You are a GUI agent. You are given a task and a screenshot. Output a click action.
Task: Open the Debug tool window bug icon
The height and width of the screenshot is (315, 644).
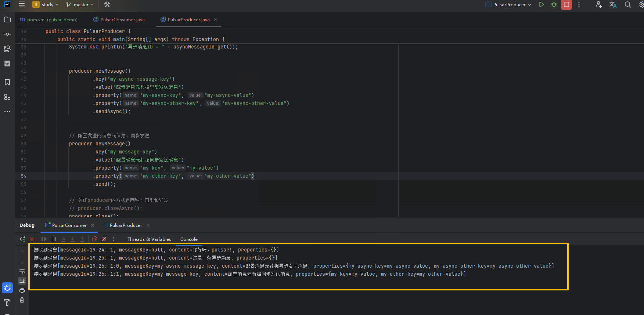[x=7, y=288]
